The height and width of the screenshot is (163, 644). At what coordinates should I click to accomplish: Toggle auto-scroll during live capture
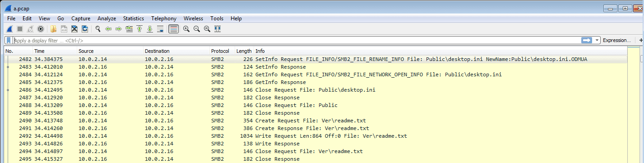click(160, 29)
